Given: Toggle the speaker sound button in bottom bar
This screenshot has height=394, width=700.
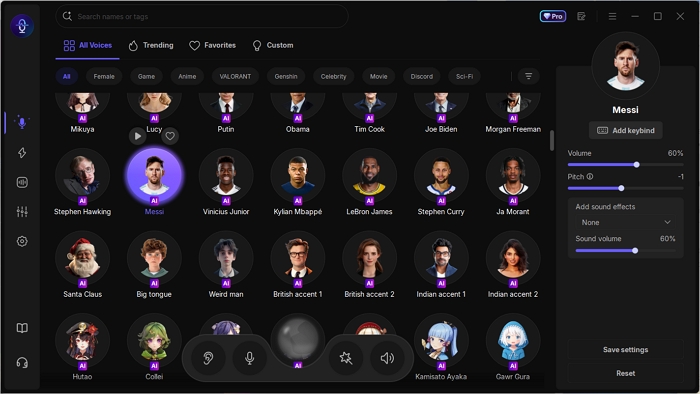Looking at the screenshot, I should pos(387,358).
